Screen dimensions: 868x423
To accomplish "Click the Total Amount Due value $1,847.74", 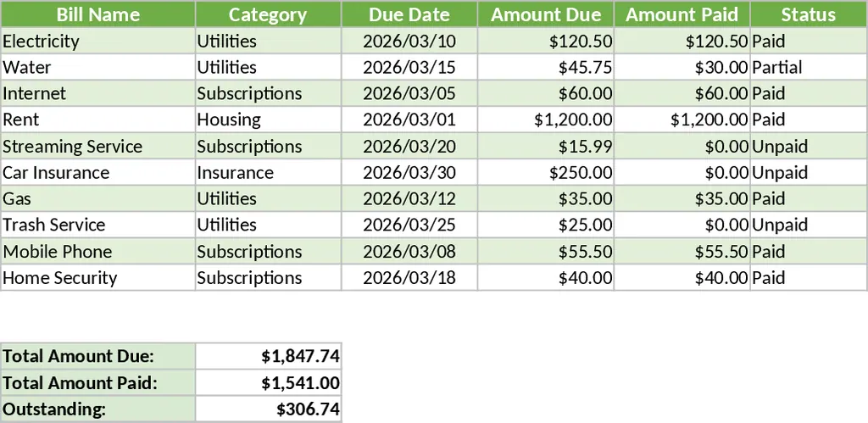I will (268, 356).
